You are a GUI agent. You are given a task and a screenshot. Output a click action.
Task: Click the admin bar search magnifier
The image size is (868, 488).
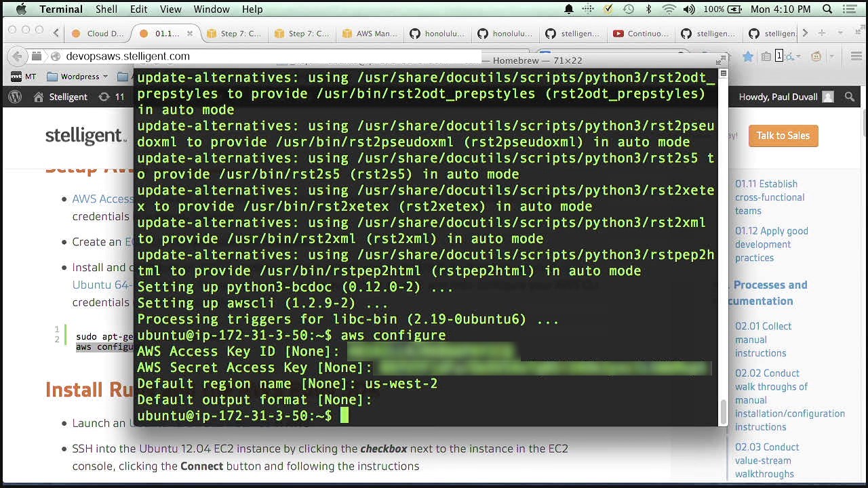point(850,97)
